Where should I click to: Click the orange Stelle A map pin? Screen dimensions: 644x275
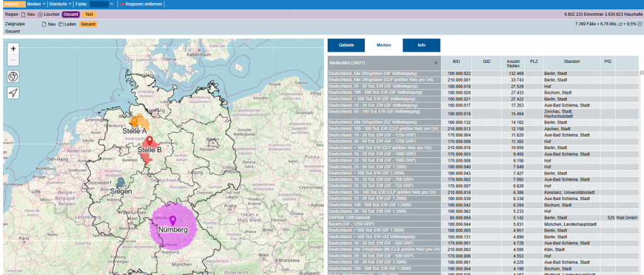tap(134, 120)
